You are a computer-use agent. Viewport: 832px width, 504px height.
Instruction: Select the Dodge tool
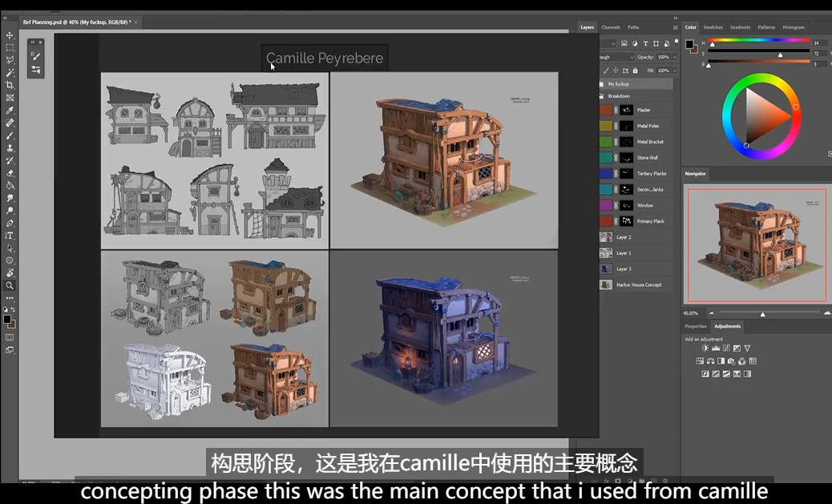[x=10, y=211]
